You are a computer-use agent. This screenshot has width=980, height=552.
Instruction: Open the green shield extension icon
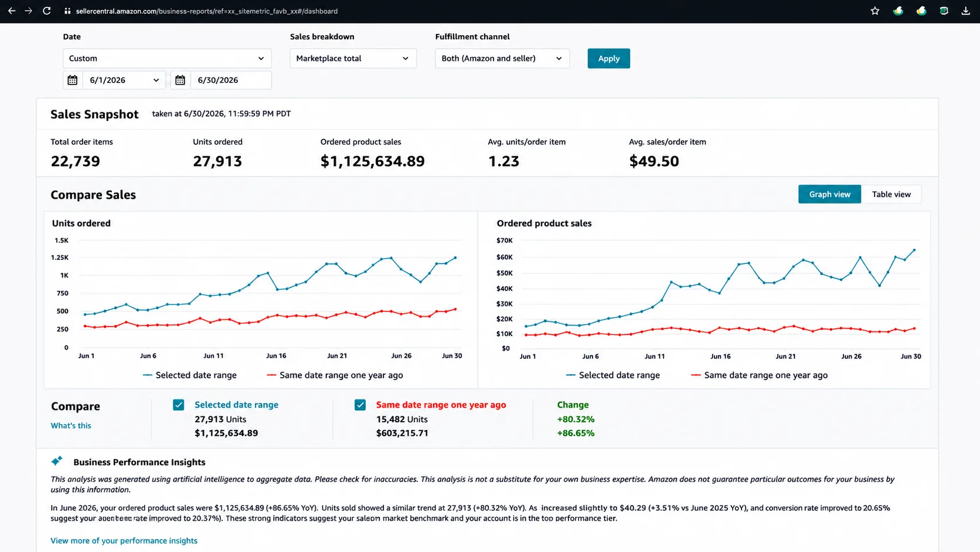[944, 11]
